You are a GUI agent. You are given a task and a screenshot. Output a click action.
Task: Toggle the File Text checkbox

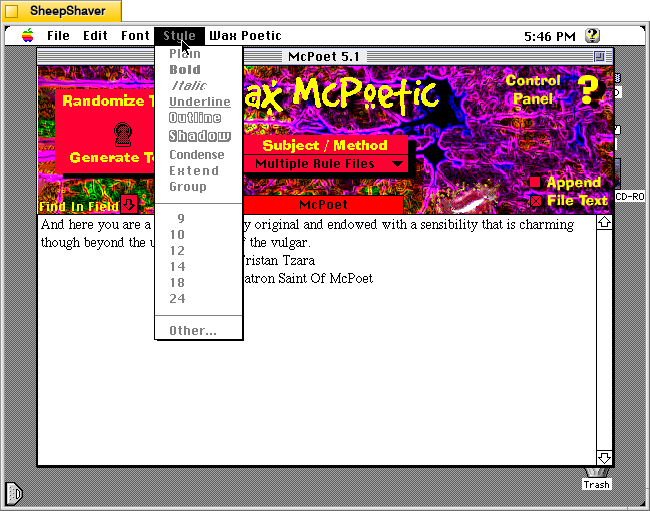coord(536,201)
